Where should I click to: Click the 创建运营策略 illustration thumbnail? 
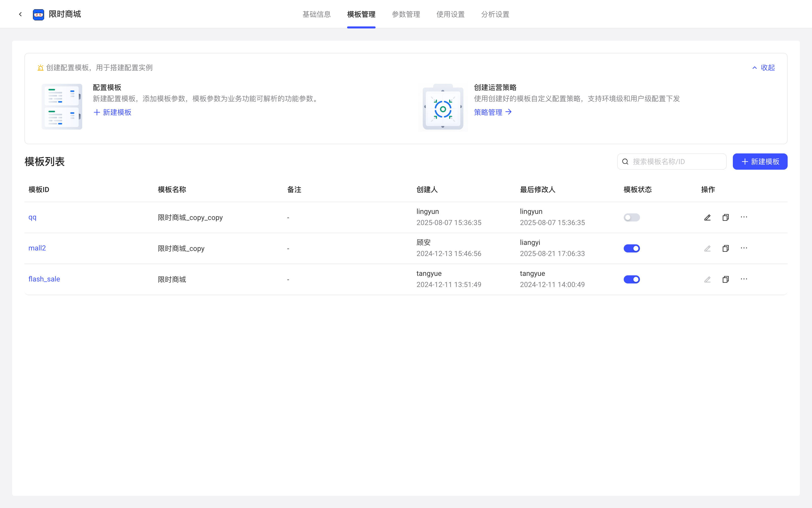[x=443, y=106]
